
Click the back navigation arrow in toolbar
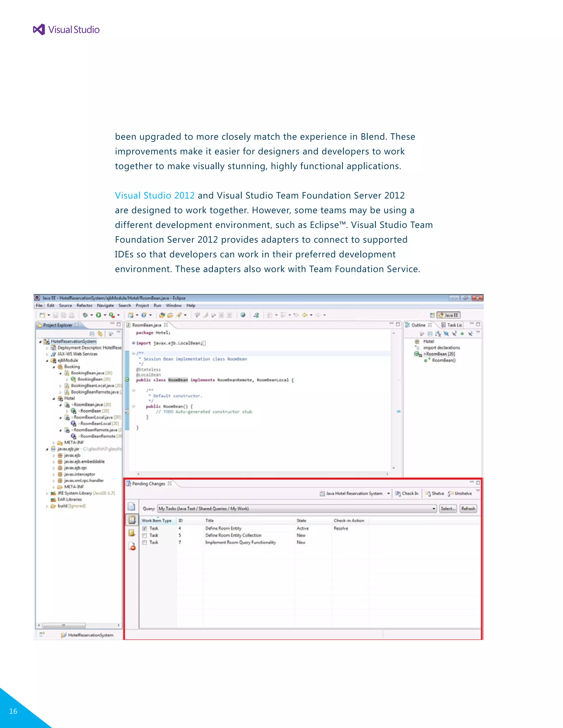(305, 315)
